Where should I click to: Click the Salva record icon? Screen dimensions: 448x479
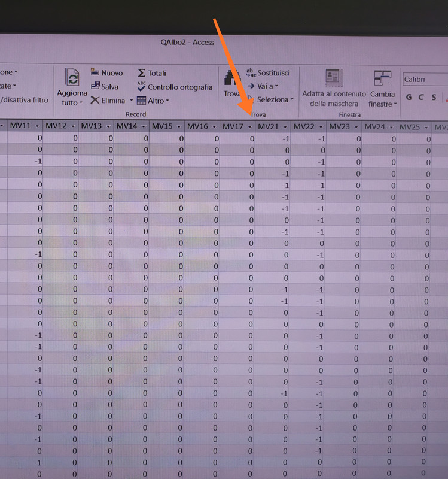[x=95, y=86]
